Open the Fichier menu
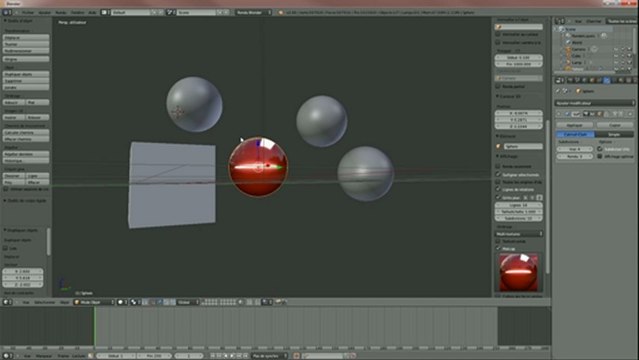 28,13
